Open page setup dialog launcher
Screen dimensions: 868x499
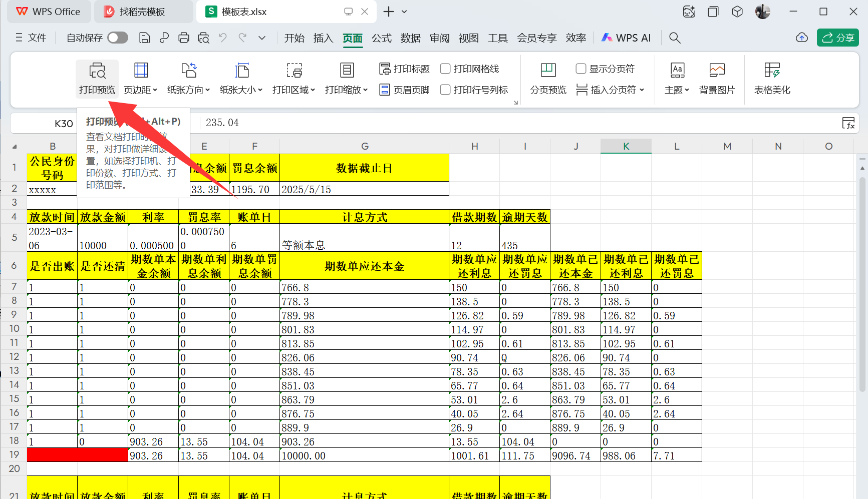[516, 103]
